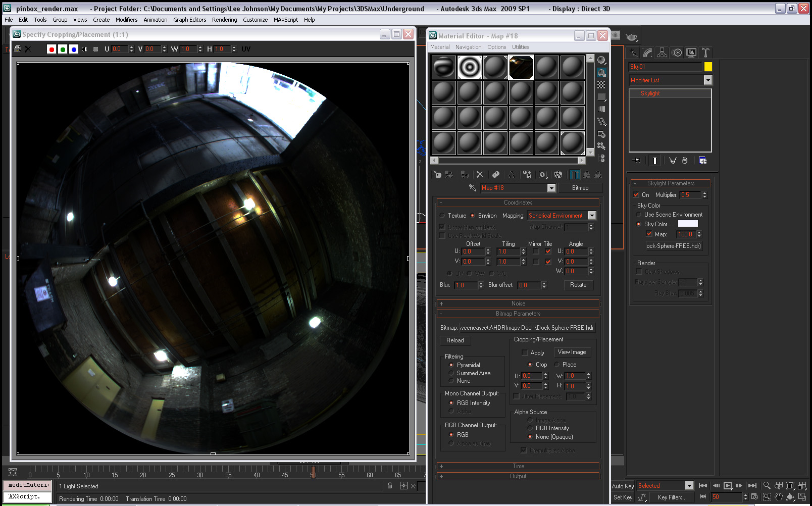The width and height of the screenshot is (812, 506).
Task: Click Reset Map to default X icon
Action: [480, 175]
